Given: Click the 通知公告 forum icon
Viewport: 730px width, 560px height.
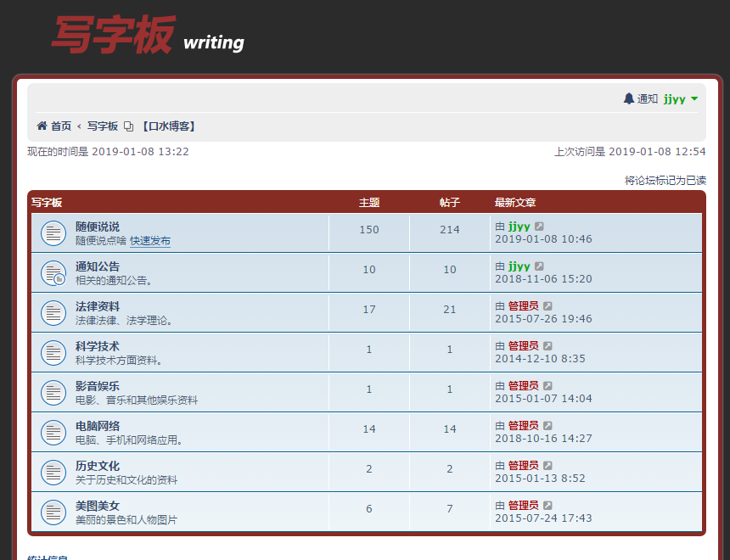Looking at the screenshot, I should point(53,272).
